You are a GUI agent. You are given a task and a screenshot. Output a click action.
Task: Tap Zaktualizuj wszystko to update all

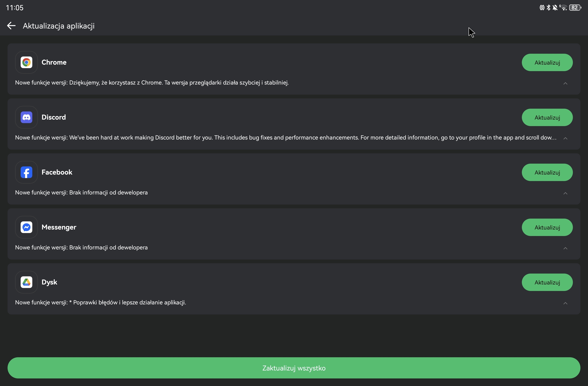tap(294, 368)
